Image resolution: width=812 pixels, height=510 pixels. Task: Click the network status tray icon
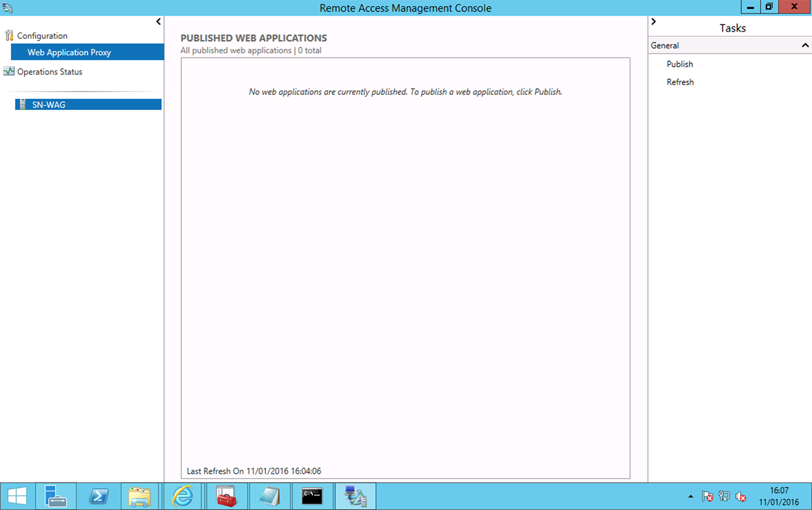pyautogui.click(x=724, y=497)
